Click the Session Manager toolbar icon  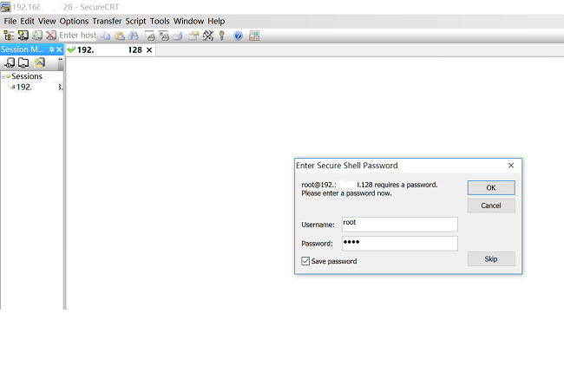click(10, 36)
